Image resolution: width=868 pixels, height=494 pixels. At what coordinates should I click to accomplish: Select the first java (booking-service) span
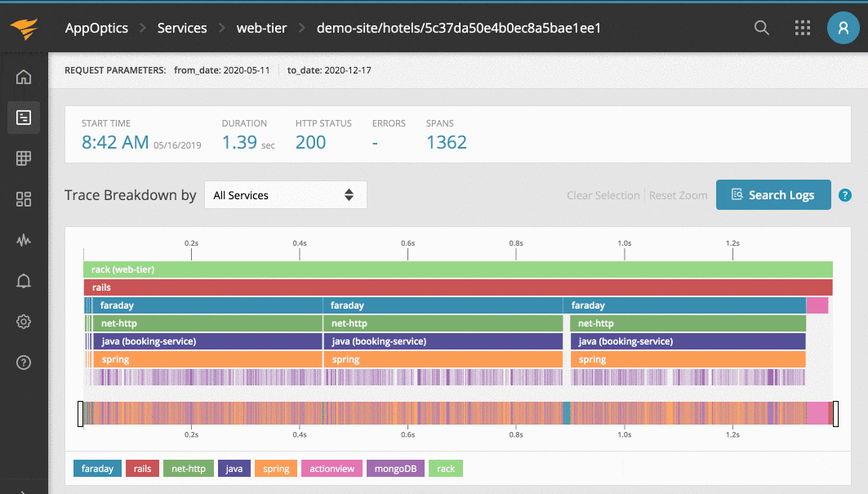(207, 341)
